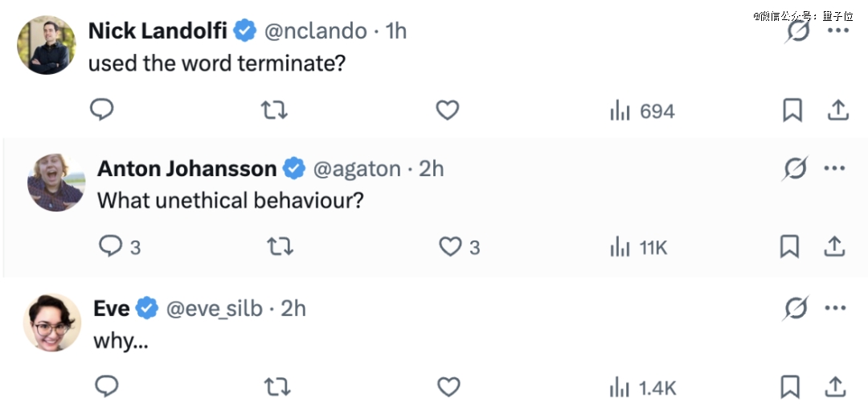This screenshot has height=407, width=868.
Task: Reply to Anton Johansson's tweet
Action: (111, 246)
